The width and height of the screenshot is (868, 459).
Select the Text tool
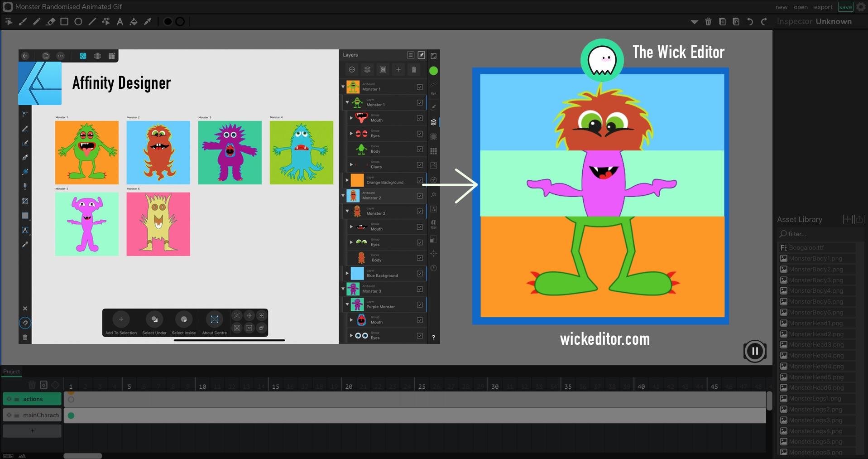[120, 21]
